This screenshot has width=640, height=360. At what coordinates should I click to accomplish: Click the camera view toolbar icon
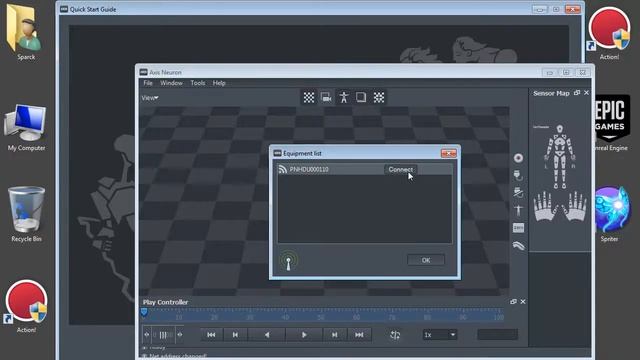pyautogui.click(x=326, y=97)
